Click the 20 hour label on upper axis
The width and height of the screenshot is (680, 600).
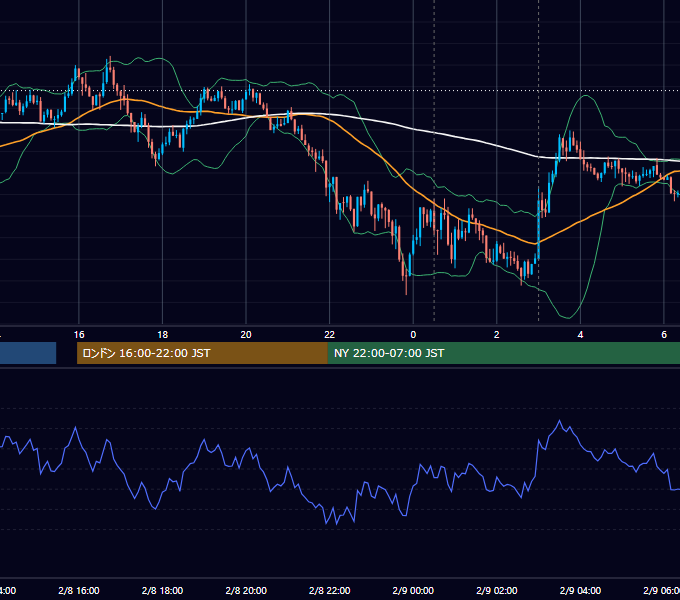[246, 335]
